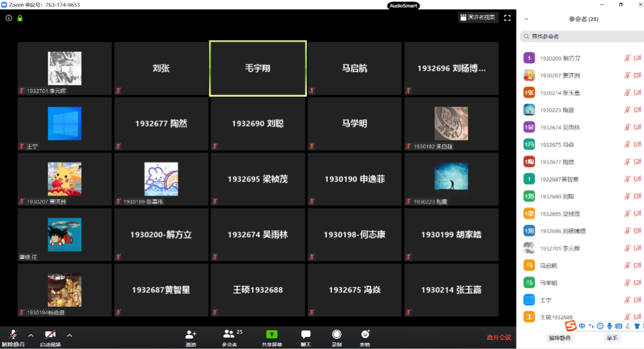Expand the video options chevron beside 启动视频
The height and width of the screenshot is (349, 644).
pos(69,335)
